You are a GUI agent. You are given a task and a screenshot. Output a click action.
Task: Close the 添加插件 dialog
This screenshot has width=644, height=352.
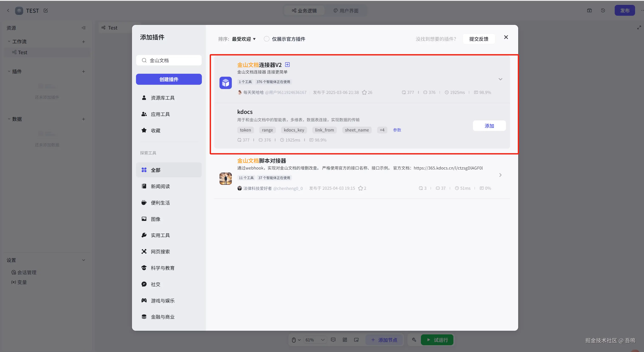[x=506, y=37]
